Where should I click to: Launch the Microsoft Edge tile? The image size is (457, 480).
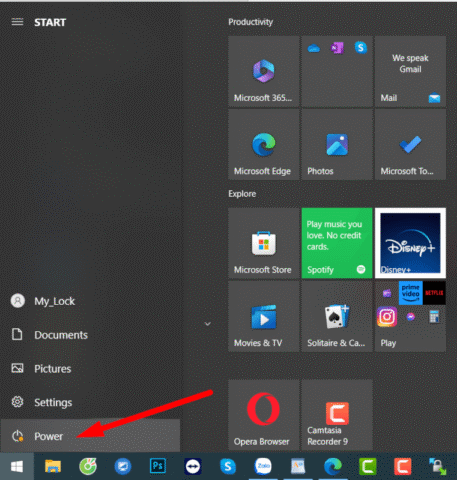[x=264, y=145]
